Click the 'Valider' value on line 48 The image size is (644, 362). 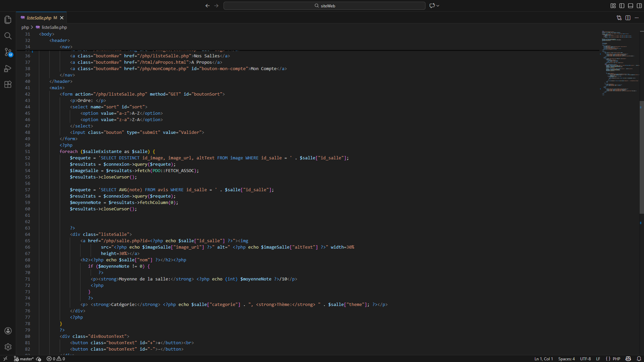click(x=190, y=133)
